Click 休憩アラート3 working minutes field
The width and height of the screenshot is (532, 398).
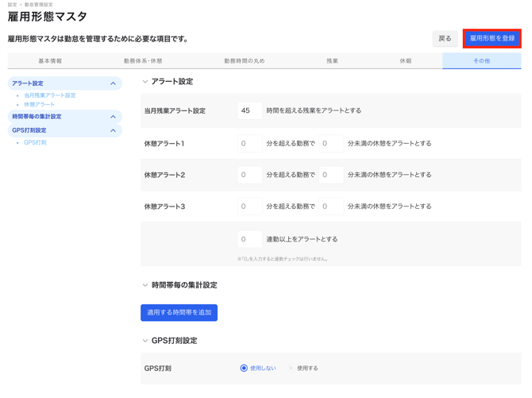click(x=249, y=206)
